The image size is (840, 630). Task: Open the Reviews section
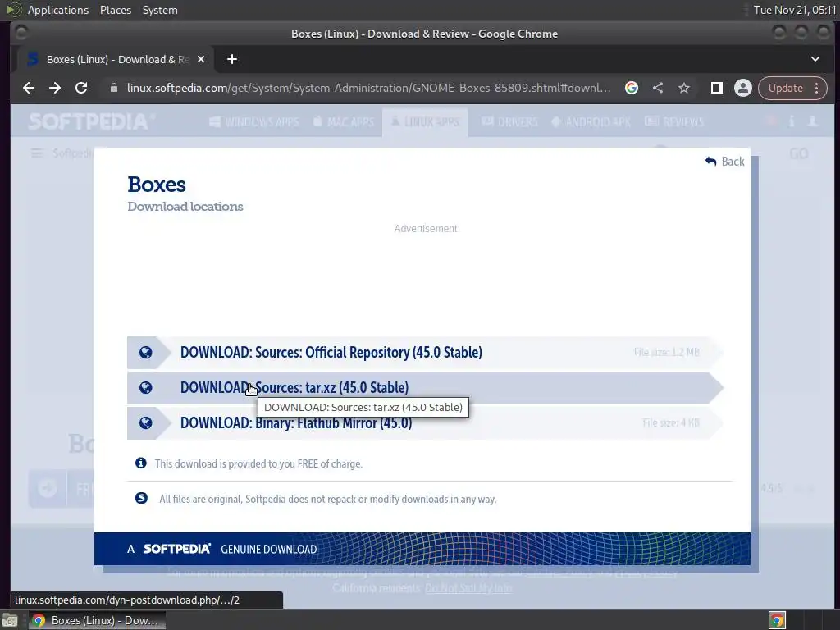tap(674, 121)
